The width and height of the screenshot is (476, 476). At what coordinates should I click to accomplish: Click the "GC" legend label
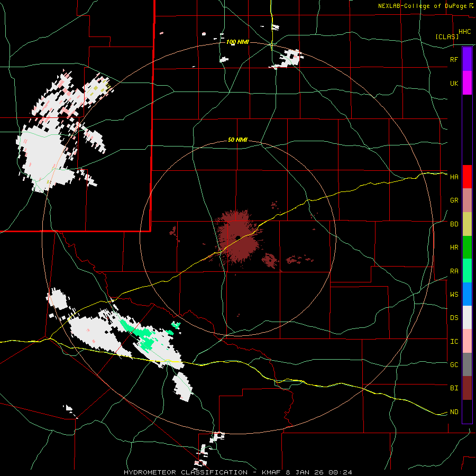click(x=454, y=365)
